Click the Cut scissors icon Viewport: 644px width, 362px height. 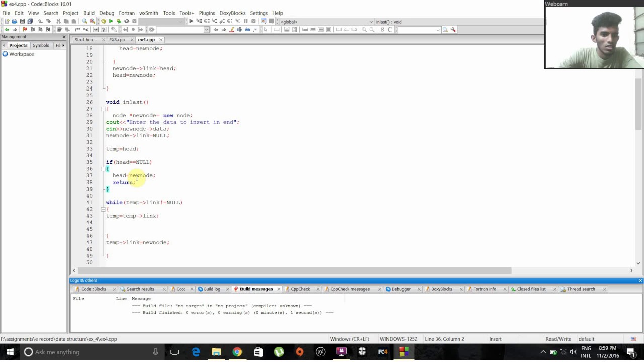coord(58,21)
